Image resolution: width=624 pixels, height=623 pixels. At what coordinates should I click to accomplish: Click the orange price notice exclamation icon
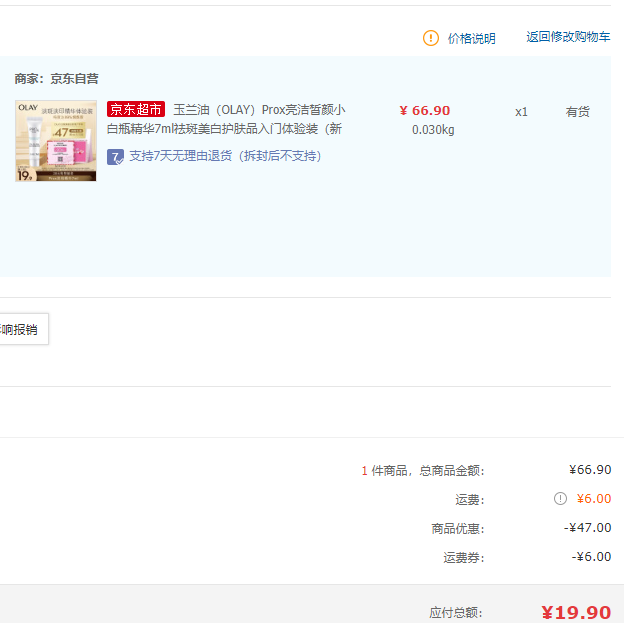431,38
